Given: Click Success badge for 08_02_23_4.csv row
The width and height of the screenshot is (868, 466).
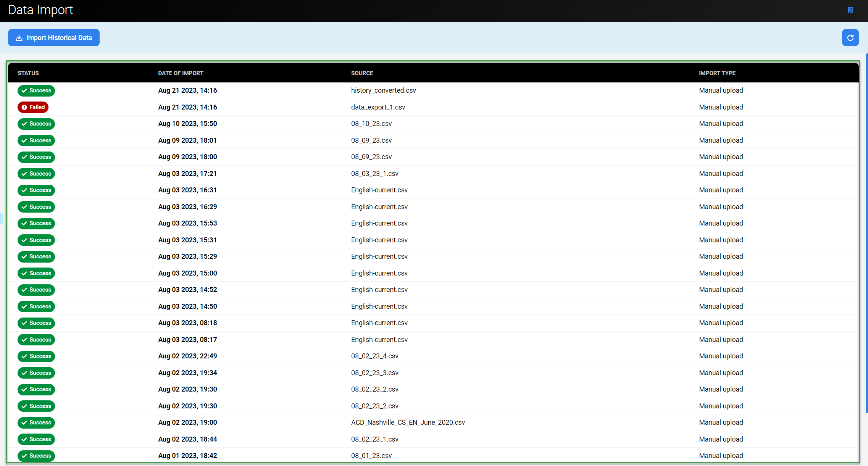Looking at the screenshot, I should pyautogui.click(x=36, y=356).
